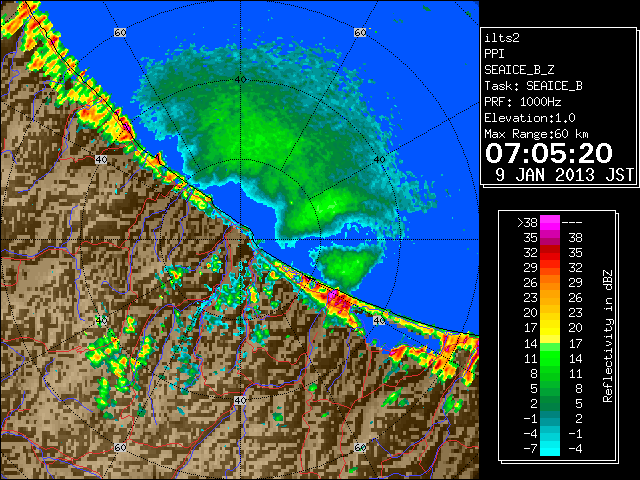The width and height of the screenshot is (640, 480).
Task: Click the '-7' legend label
Action: tap(530, 449)
